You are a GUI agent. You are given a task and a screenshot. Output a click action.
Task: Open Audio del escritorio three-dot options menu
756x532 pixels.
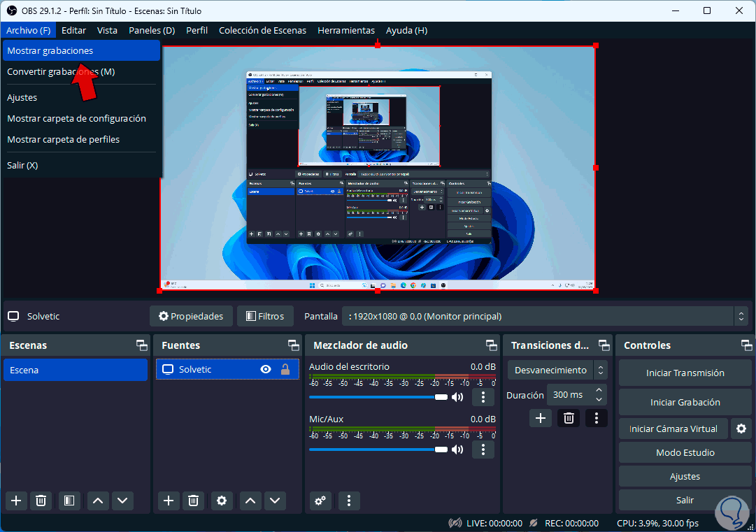(x=483, y=397)
